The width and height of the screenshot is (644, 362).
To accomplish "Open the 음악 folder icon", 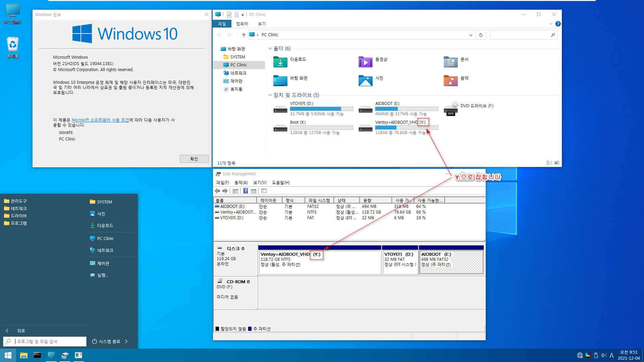I will pos(450,81).
